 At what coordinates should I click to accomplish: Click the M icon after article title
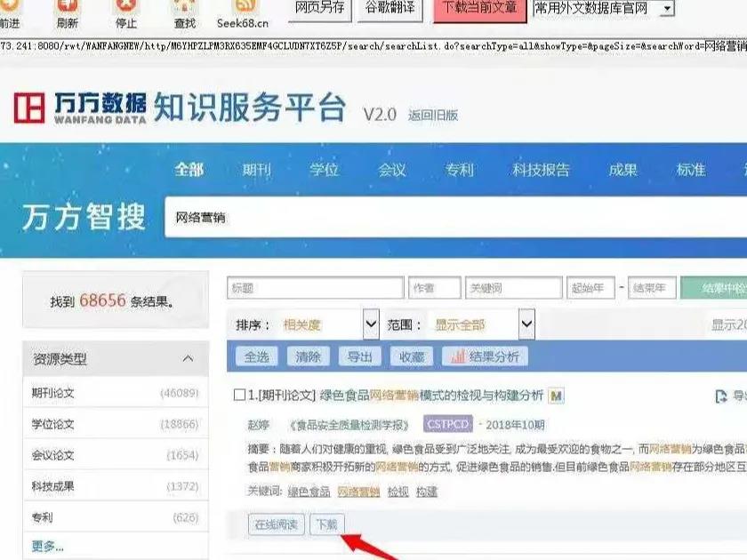coord(556,396)
